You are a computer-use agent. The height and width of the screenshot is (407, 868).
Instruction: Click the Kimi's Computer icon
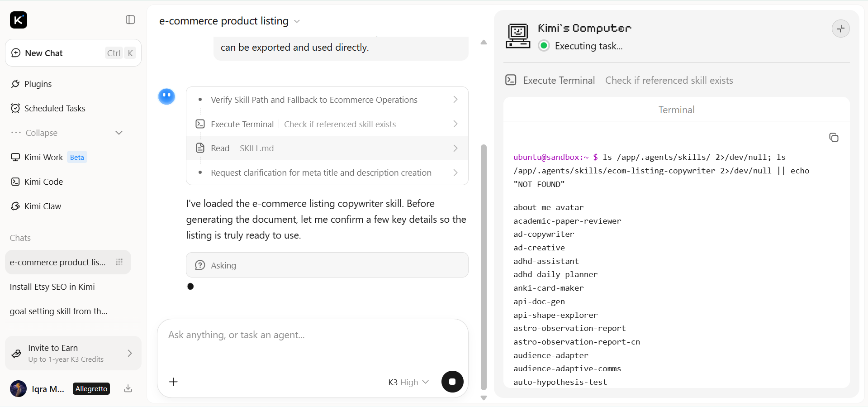[x=518, y=36]
